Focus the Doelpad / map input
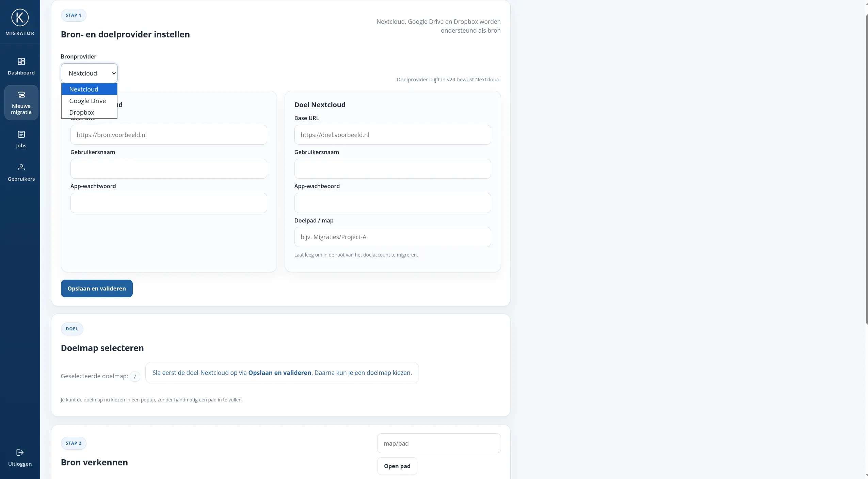The height and width of the screenshot is (479, 868). click(x=392, y=237)
